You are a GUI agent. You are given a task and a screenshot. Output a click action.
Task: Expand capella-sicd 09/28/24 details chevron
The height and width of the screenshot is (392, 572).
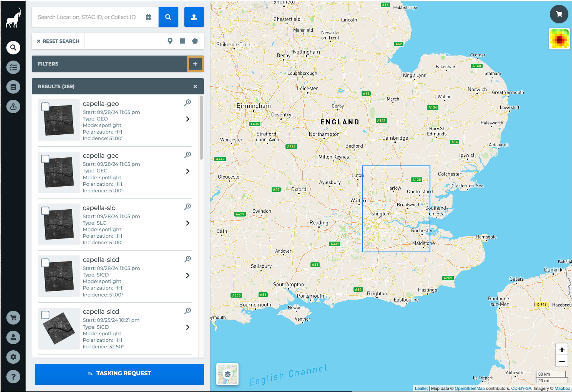pos(188,275)
